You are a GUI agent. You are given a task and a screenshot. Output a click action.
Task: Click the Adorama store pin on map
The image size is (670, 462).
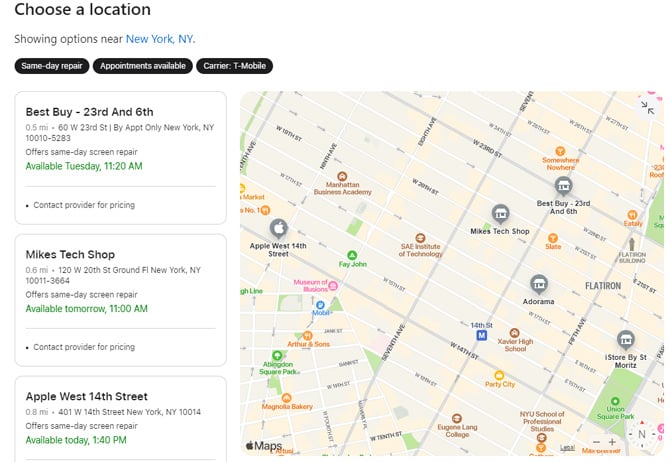pyautogui.click(x=539, y=284)
